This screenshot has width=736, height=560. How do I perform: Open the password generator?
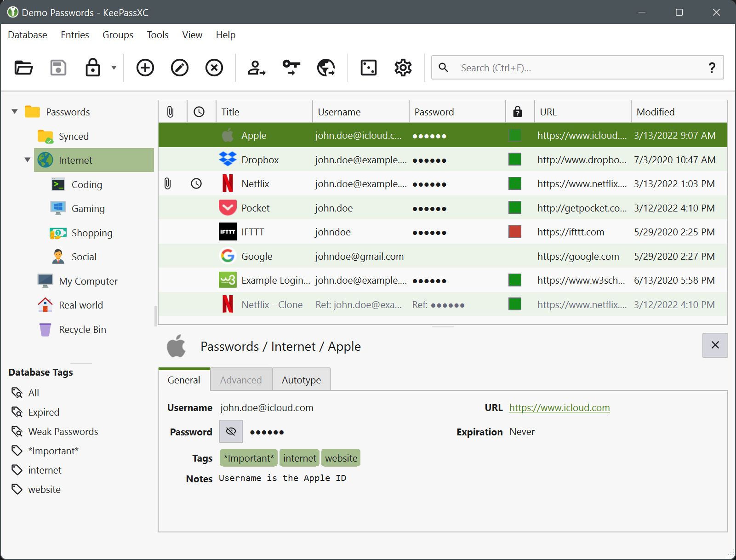pos(368,68)
